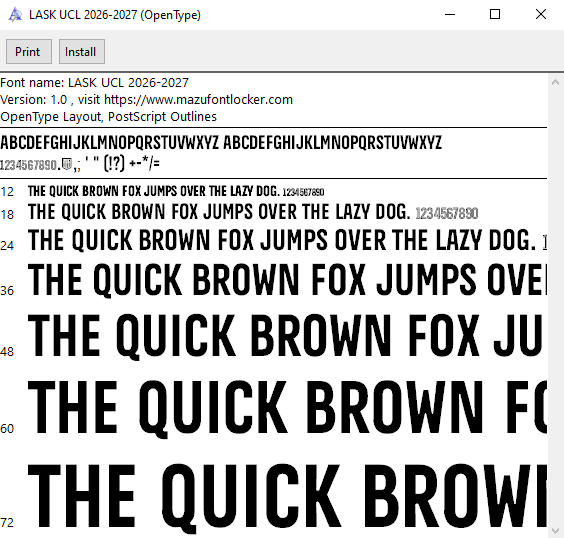
Task: Click the 'Font name: LASK UCL 2026-2027' line
Action: 95,83
